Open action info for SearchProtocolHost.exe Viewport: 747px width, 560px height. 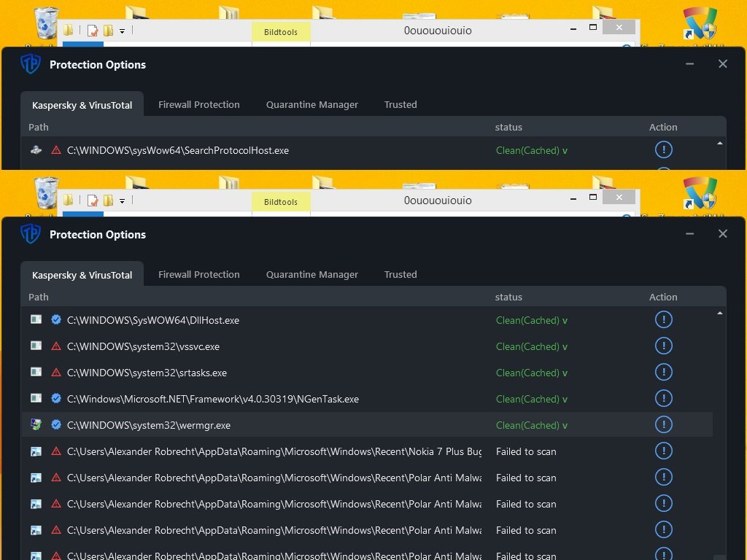coord(664,149)
